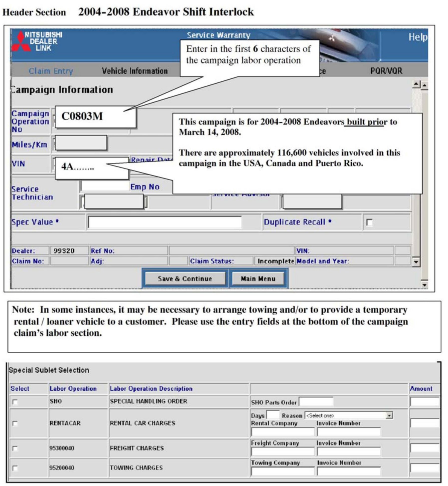Check the Special Handling Order checkbox
This screenshot has width=448, height=486.
[x=15, y=402]
